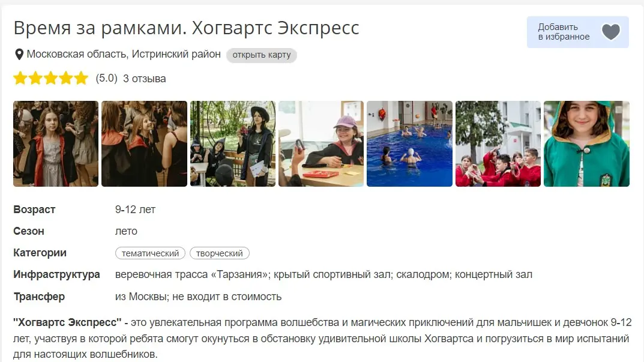Image resolution: width=644 pixels, height=362 pixels.
Task: Click the location text 'Московская область, Истринский район'
Action: click(x=124, y=54)
